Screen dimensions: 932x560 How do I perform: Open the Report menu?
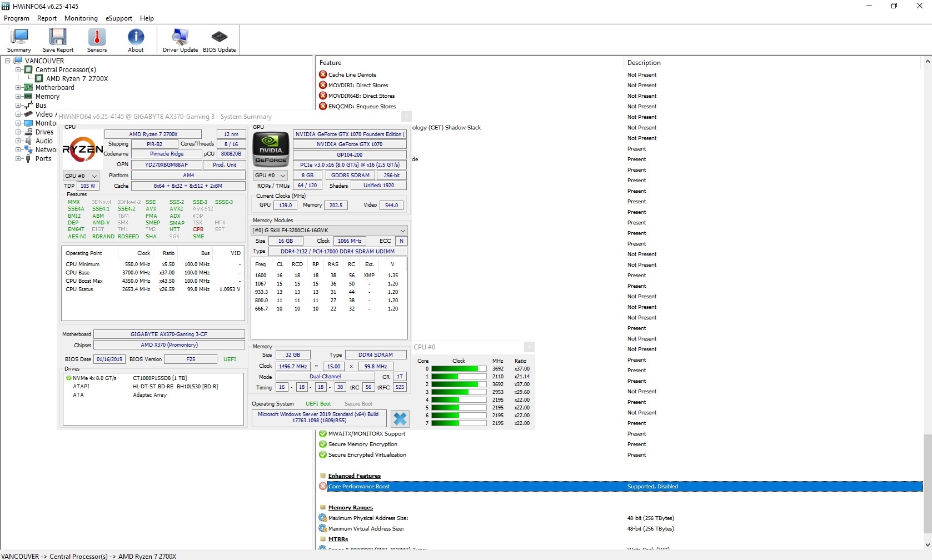tap(47, 18)
